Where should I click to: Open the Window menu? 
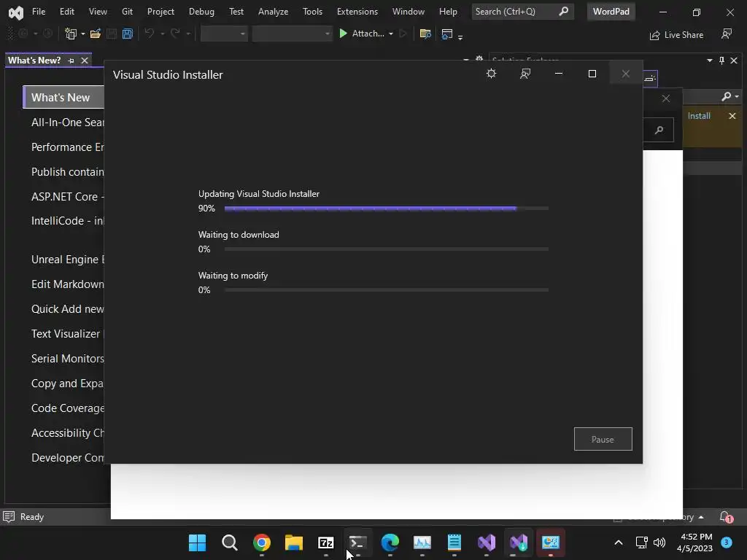[409, 12]
